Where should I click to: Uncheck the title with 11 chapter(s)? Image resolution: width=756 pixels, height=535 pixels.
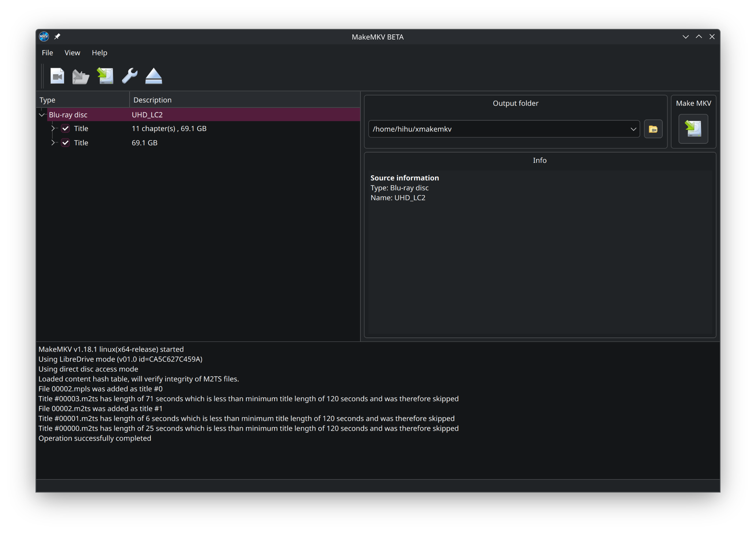[x=66, y=128]
